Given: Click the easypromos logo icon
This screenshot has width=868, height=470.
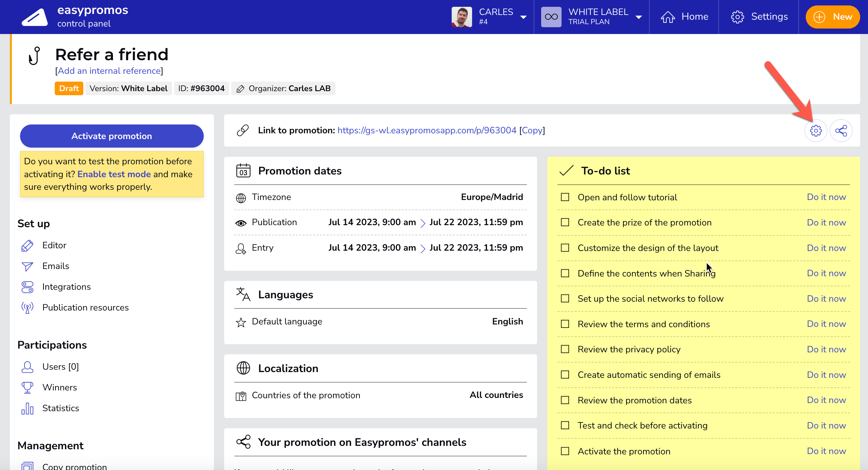Looking at the screenshot, I should click(x=35, y=17).
